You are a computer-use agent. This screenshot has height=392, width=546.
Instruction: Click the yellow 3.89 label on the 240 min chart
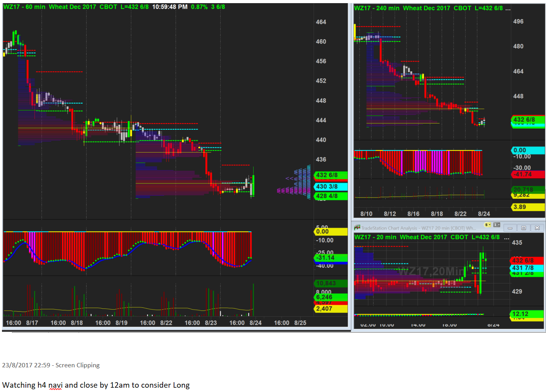[528, 207]
